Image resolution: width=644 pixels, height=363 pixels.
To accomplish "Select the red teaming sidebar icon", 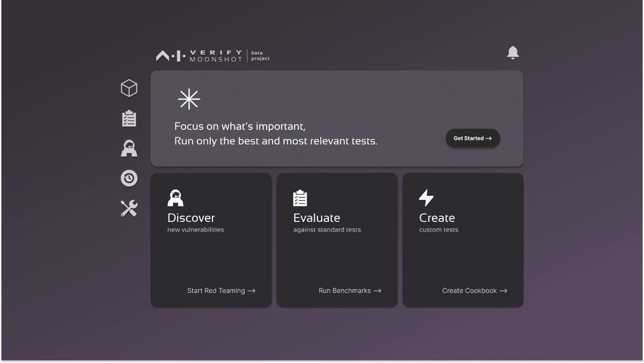I will point(129,148).
